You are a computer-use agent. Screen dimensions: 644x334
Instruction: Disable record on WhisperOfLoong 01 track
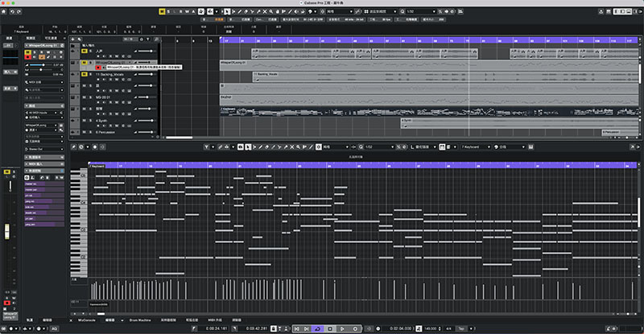point(98,68)
